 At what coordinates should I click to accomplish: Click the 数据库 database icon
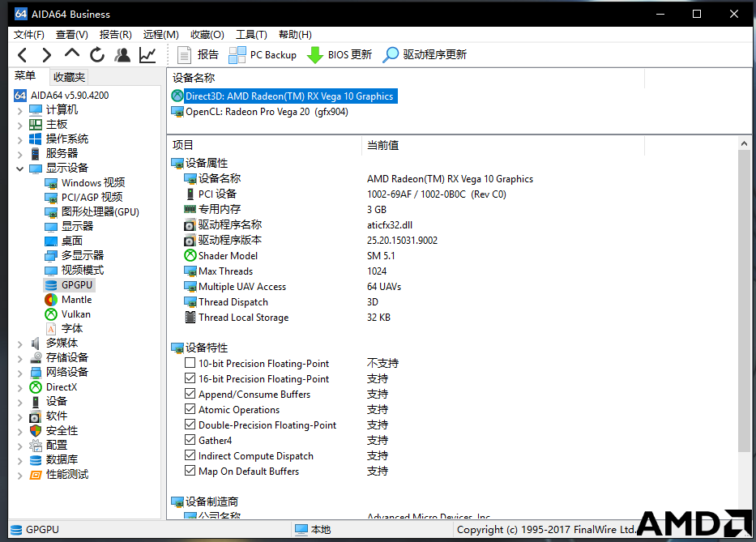pyautogui.click(x=36, y=459)
